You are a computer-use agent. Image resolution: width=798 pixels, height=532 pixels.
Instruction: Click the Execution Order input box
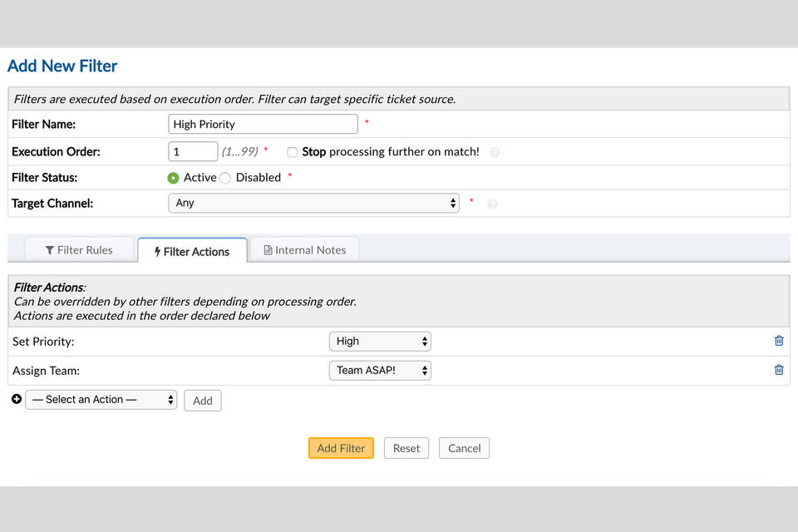pos(193,151)
